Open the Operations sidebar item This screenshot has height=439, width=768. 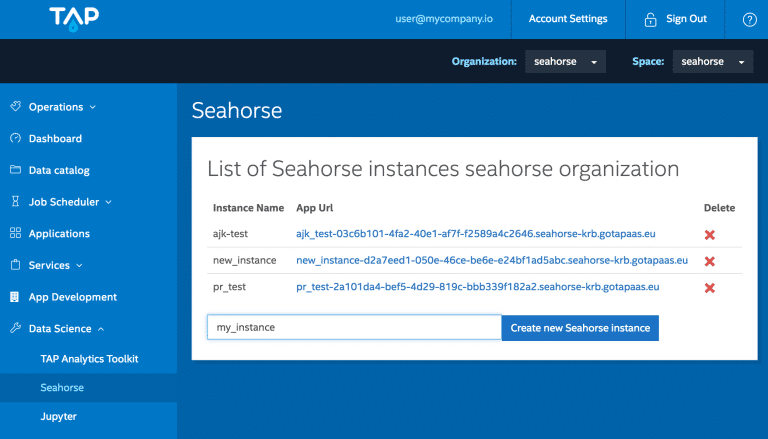click(x=56, y=107)
